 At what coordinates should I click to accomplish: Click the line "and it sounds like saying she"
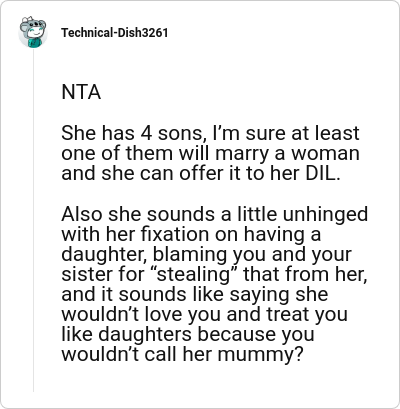[x=195, y=295]
